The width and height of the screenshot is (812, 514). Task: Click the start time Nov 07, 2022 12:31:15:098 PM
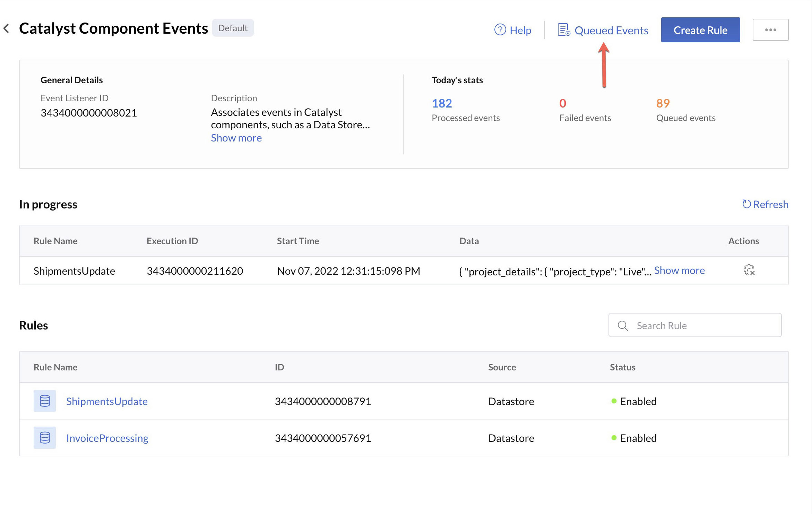pos(348,271)
